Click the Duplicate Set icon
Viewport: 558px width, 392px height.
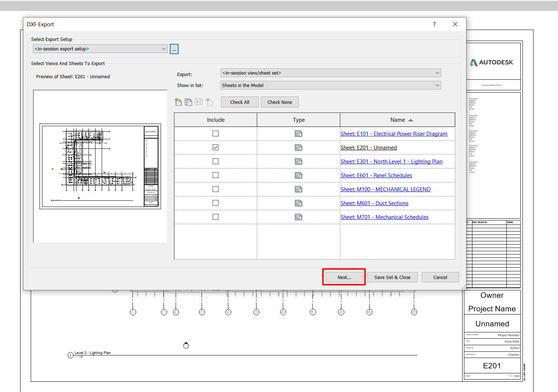188,102
